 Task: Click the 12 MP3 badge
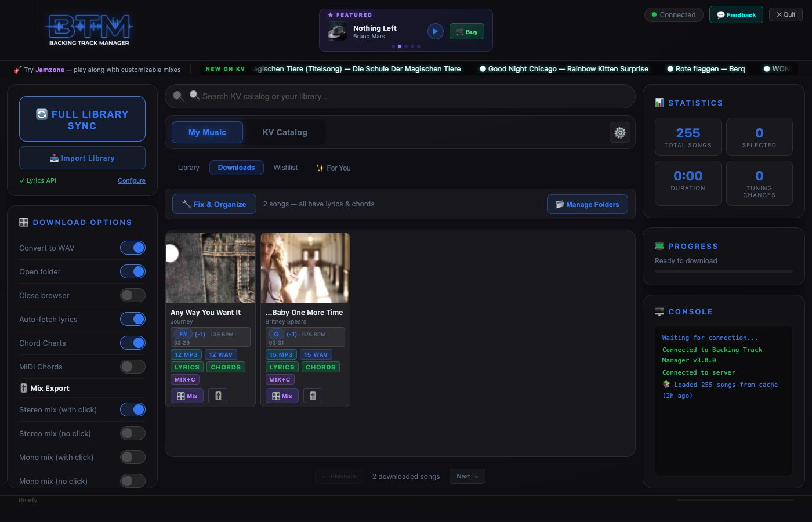click(x=186, y=354)
